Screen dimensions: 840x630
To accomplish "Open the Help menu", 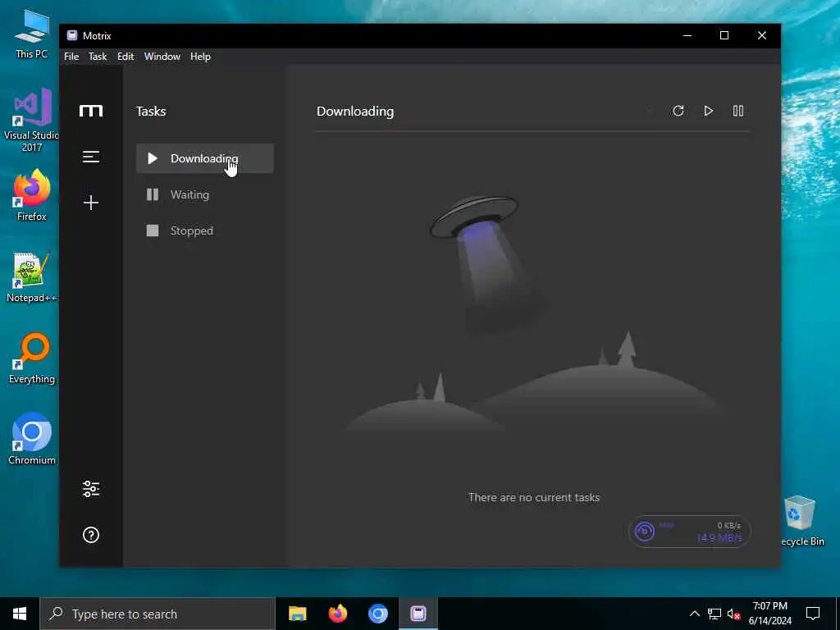I will pyautogui.click(x=200, y=57).
